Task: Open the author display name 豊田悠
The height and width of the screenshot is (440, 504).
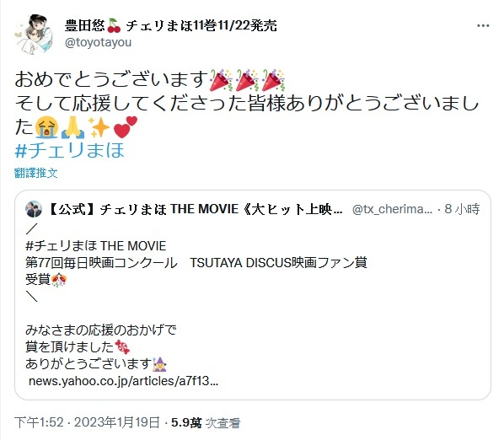Action: 85,25
